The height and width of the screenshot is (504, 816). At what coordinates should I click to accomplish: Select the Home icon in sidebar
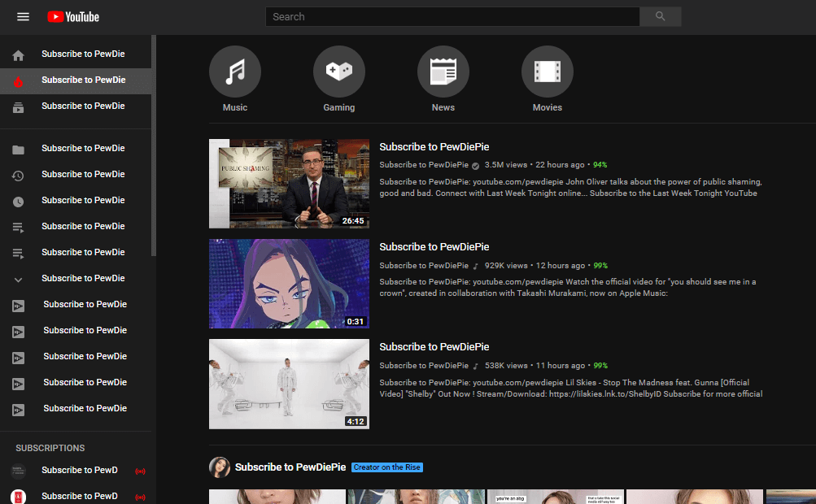(18, 55)
